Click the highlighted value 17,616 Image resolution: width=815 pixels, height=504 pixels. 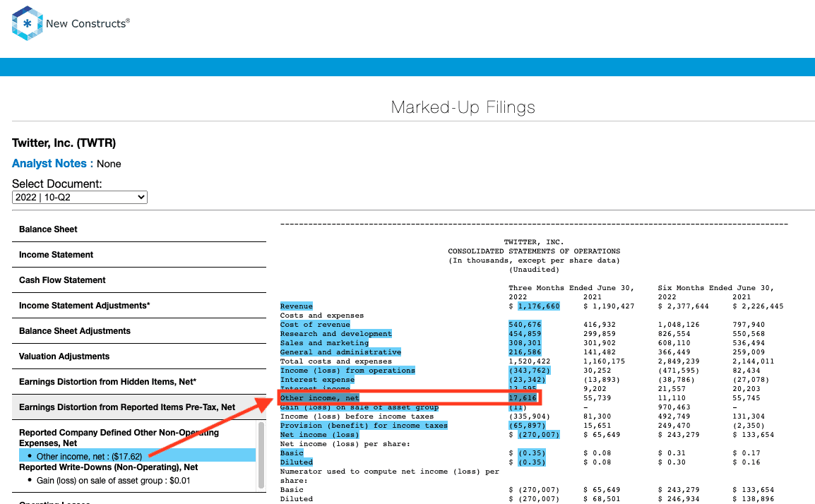tap(523, 398)
